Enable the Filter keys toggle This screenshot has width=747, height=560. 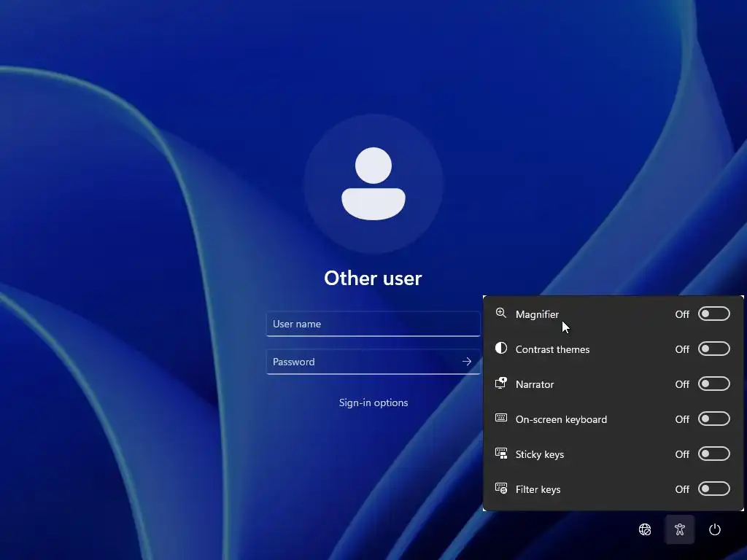(713, 489)
